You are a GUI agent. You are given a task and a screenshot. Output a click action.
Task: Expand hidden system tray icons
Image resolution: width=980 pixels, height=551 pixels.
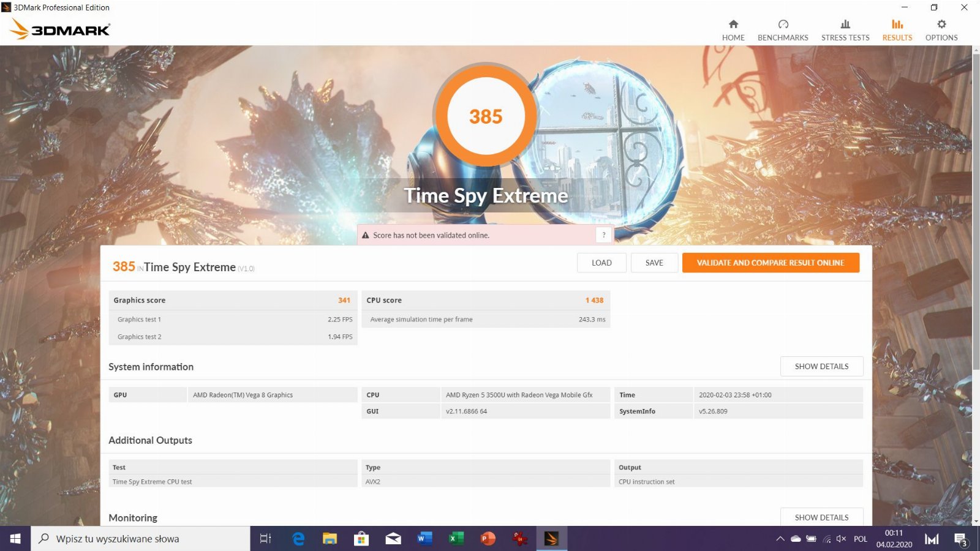tap(780, 539)
